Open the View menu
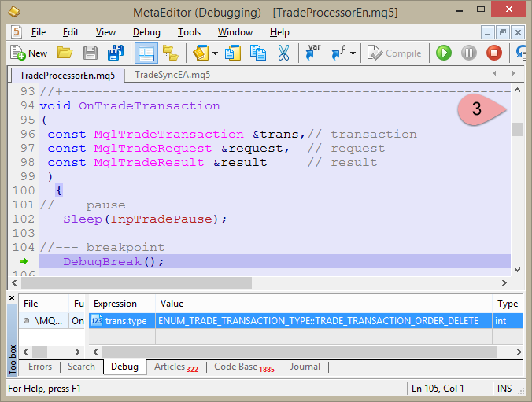The height and width of the screenshot is (402, 532). tap(105, 32)
